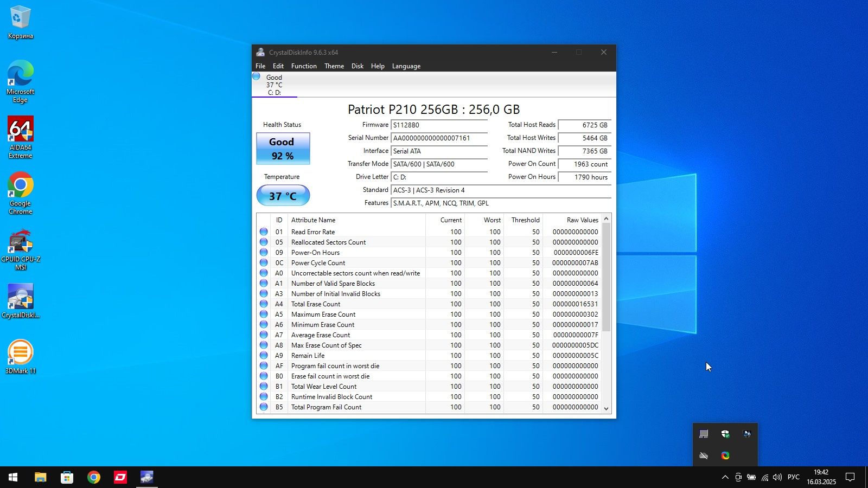Viewport: 868px width, 488px height.
Task: Click the Attribute Name column header
Action: click(x=356, y=220)
